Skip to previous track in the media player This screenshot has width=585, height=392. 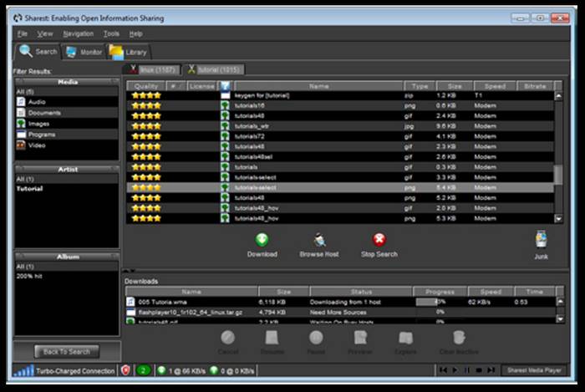[x=443, y=370]
